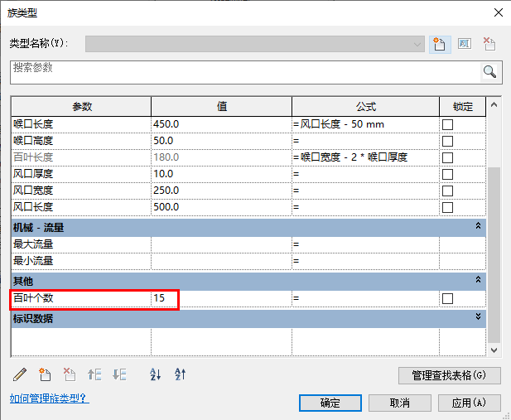Viewport: 511px width, 420px height.
Task: Click the formula 风口长度 - 50 mm
Action: pos(342,124)
